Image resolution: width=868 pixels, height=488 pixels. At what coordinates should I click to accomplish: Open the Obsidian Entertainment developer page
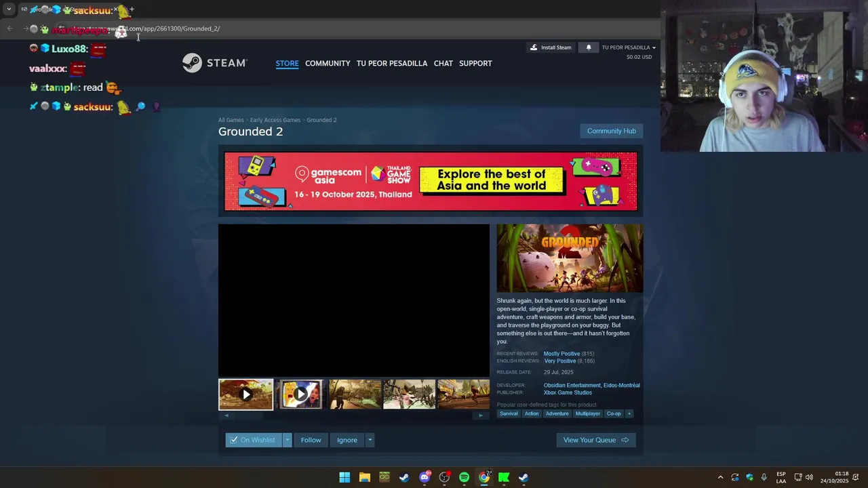click(572, 386)
